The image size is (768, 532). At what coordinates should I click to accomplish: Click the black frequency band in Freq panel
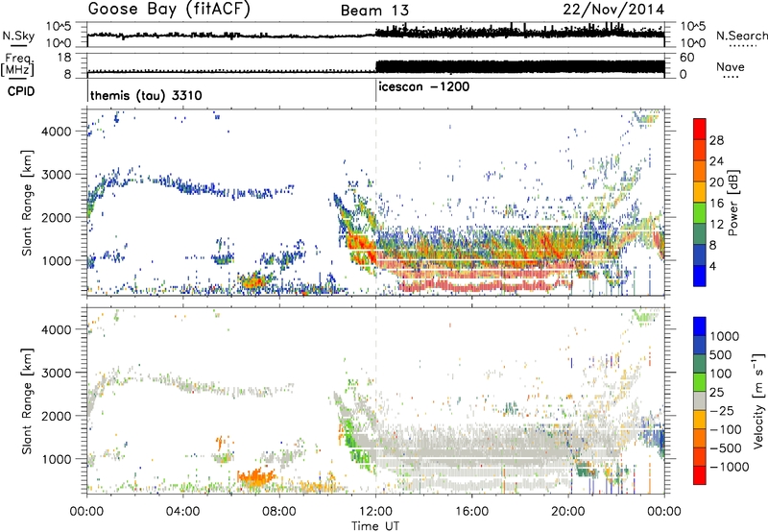coord(519,66)
